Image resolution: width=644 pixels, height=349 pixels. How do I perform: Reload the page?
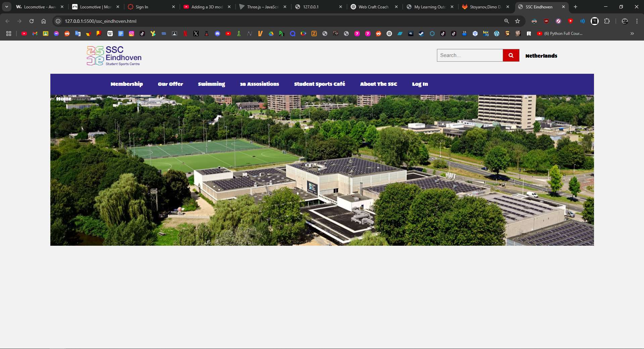[x=32, y=21]
